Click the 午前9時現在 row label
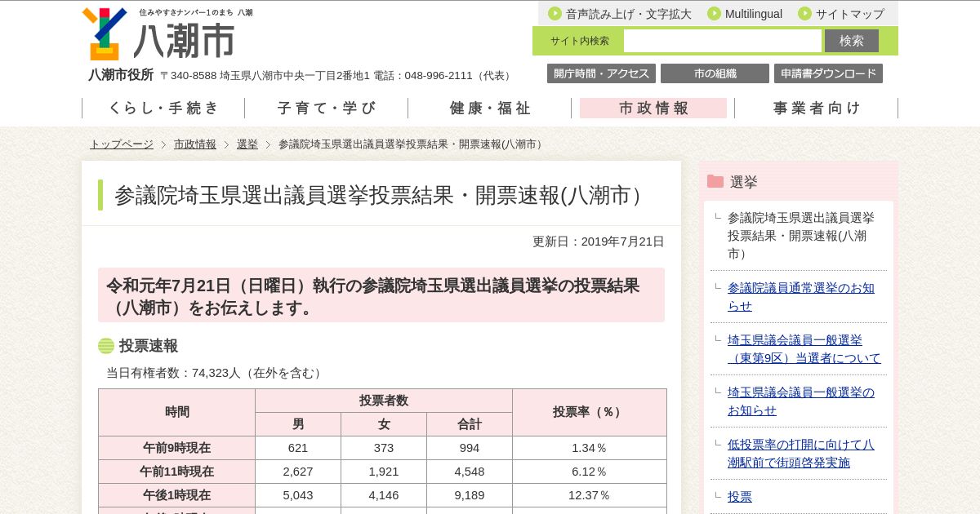Image resolution: width=980 pixels, height=514 pixels. coord(177,448)
